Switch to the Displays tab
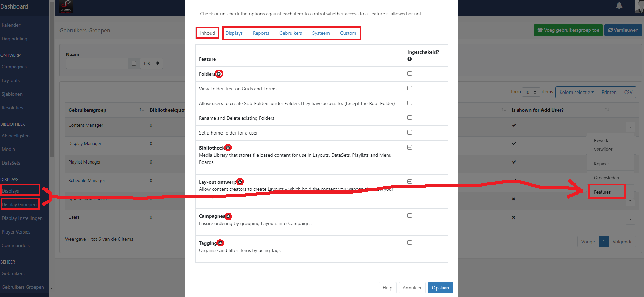 (234, 33)
